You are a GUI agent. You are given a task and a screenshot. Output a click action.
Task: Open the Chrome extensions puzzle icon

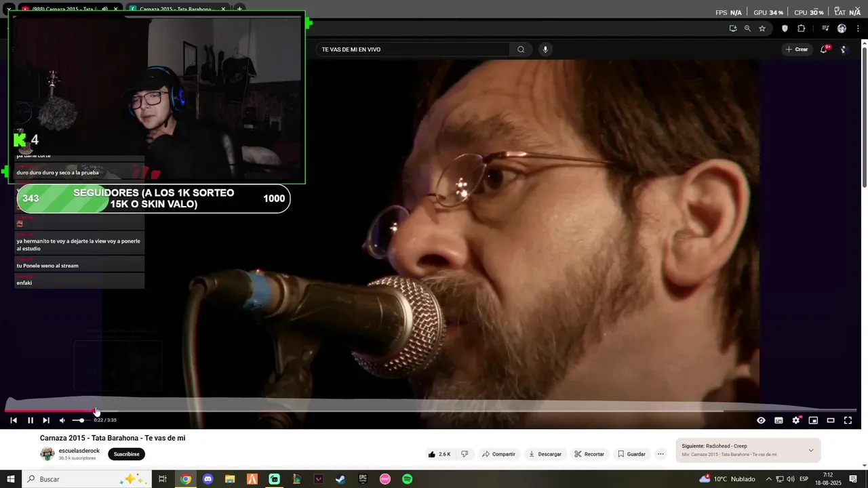(802, 28)
